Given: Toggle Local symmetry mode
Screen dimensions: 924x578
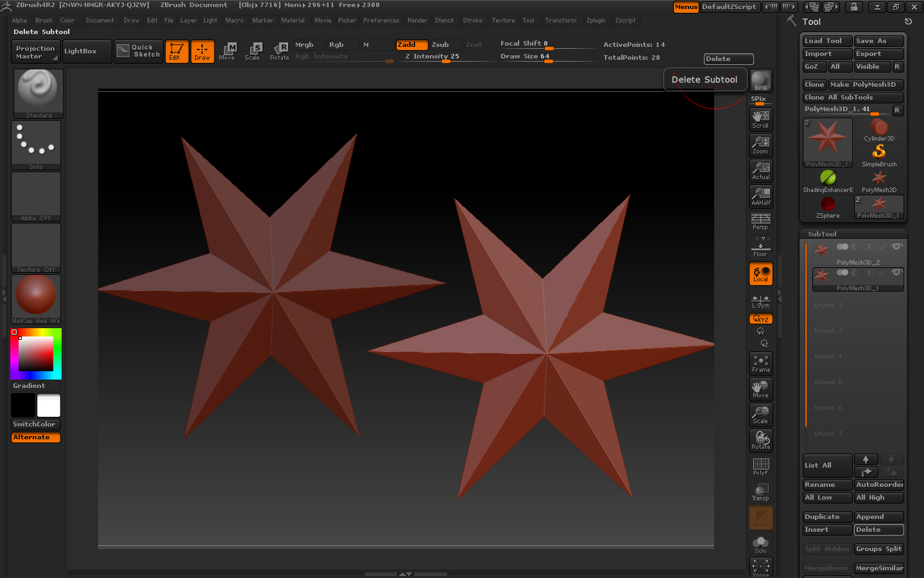Looking at the screenshot, I should tap(760, 273).
